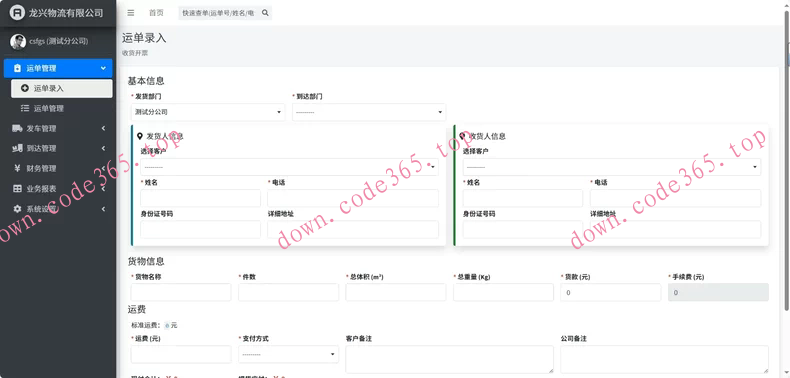Click sender 详细地址 input field
The image size is (790, 378).
point(353,229)
